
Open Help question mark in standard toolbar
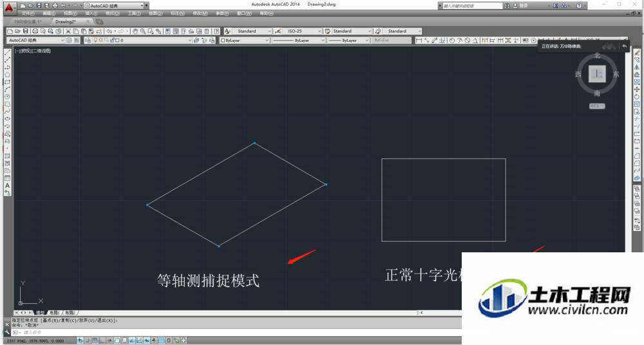[x=216, y=31]
